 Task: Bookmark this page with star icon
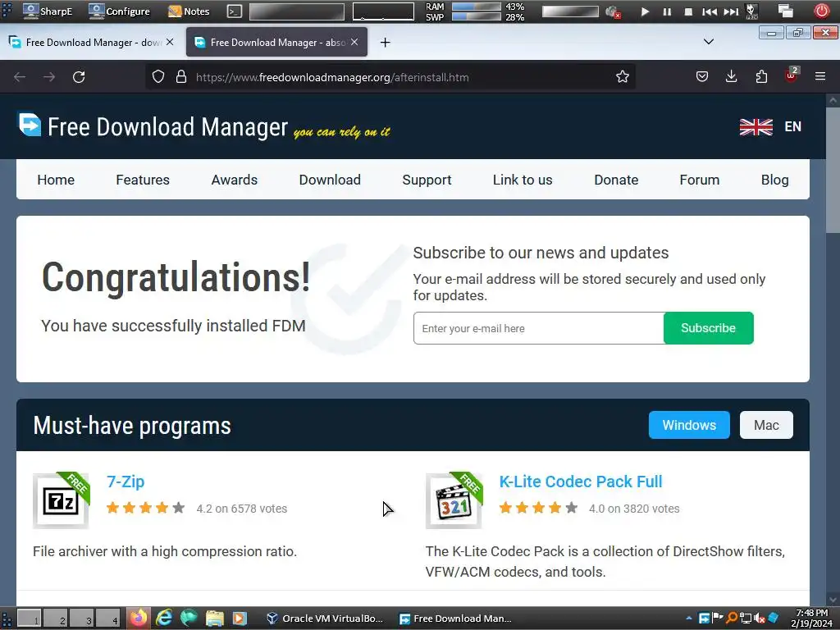[623, 76]
